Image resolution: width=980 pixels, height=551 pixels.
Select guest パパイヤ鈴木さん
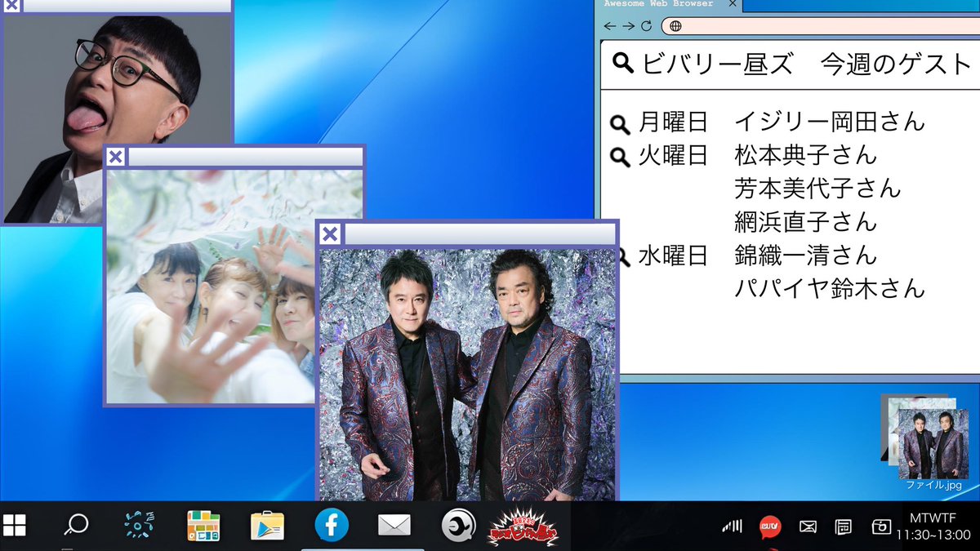click(830, 288)
